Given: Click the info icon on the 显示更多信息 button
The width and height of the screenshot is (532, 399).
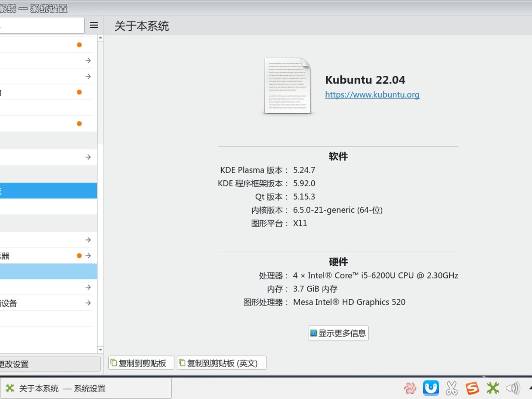Looking at the screenshot, I should click(314, 333).
